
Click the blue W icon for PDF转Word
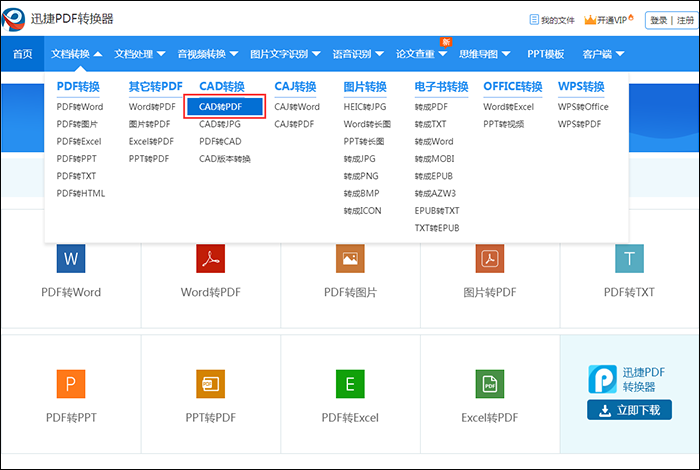click(x=71, y=258)
